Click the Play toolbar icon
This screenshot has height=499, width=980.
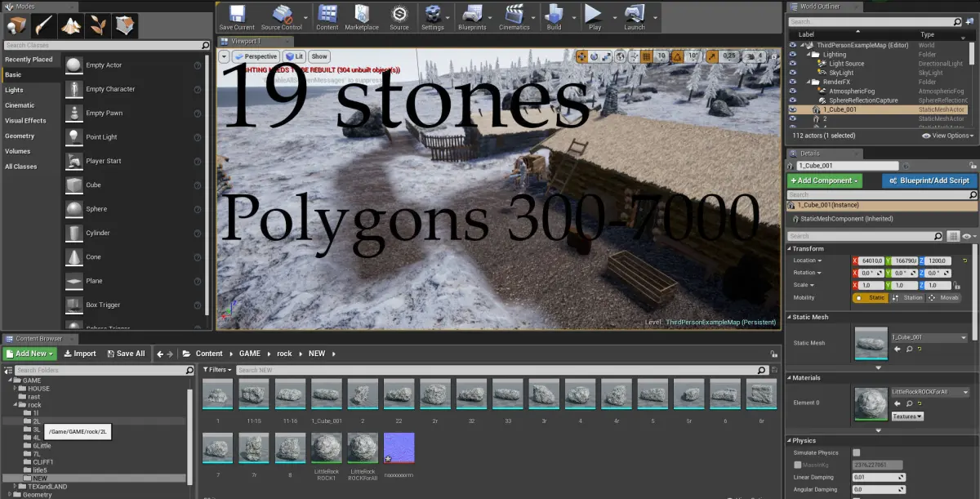pyautogui.click(x=595, y=17)
